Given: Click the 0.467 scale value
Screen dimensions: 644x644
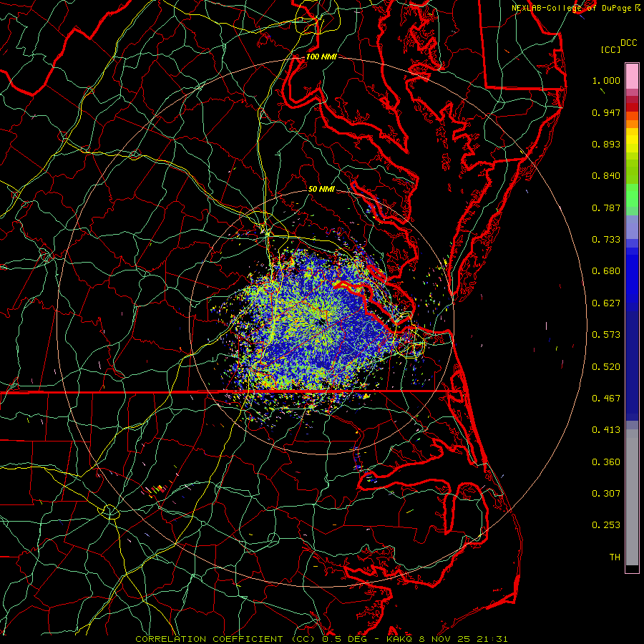Looking at the screenshot, I should coord(606,399).
